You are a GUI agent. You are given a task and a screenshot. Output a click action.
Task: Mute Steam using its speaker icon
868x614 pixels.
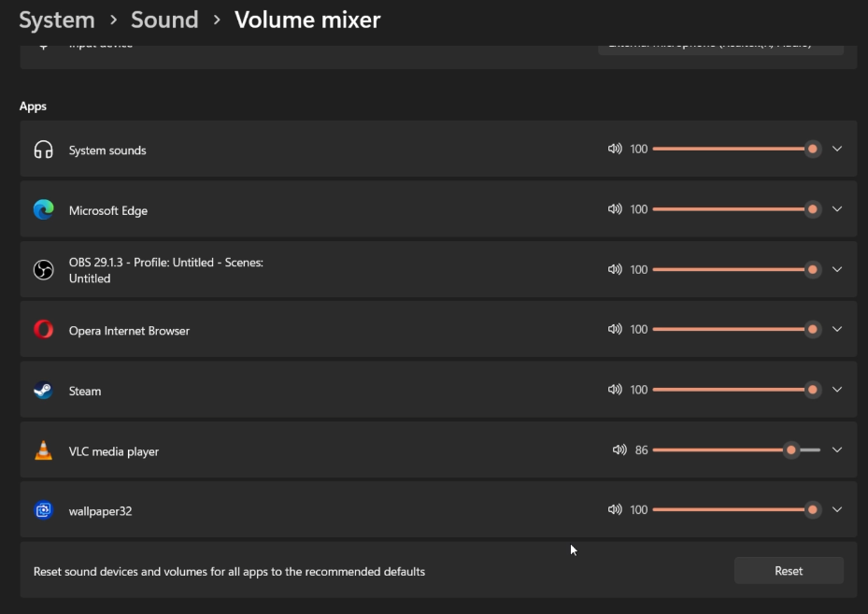(x=615, y=390)
